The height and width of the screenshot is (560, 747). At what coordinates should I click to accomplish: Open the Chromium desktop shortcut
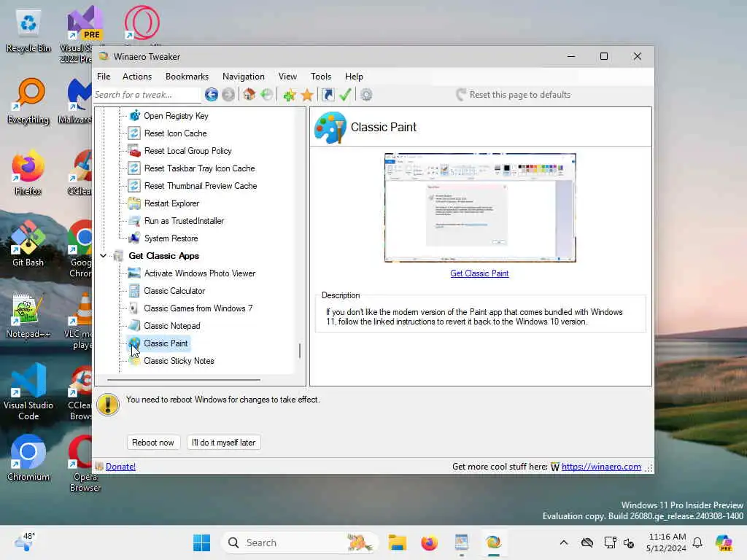click(x=28, y=458)
